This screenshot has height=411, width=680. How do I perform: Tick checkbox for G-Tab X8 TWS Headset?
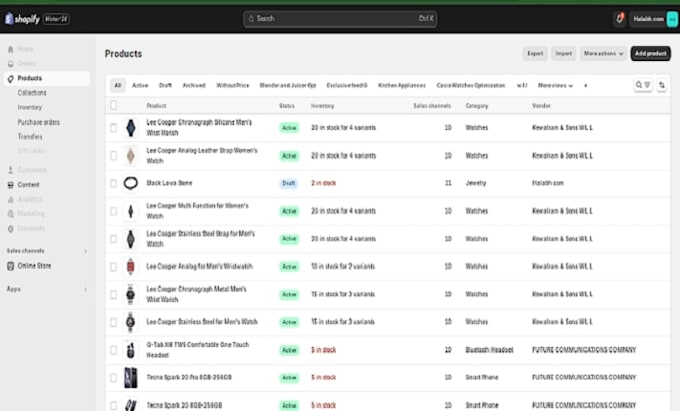click(x=114, y=350)
